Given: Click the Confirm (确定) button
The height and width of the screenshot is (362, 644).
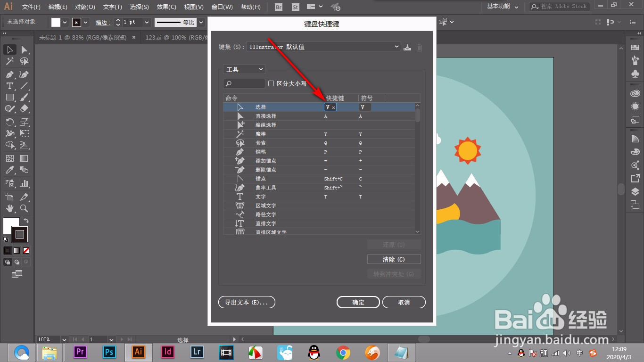Looking at the screenshot, I should (358, 302).
